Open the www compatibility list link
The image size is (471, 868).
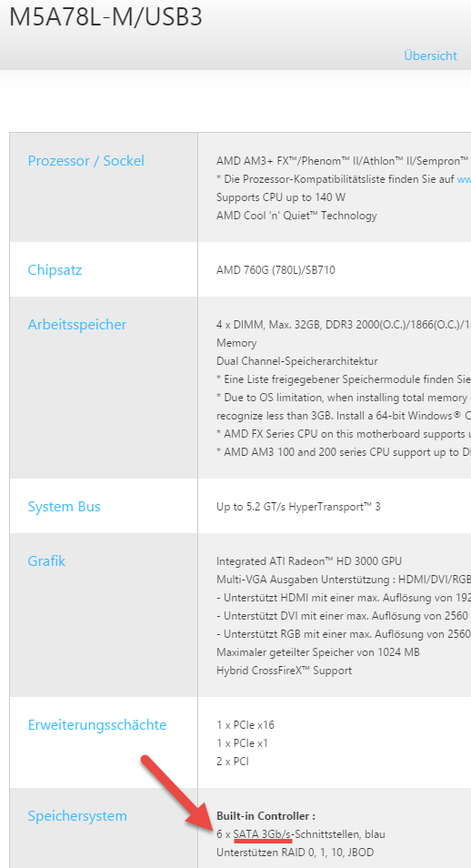tap(464, 179)
